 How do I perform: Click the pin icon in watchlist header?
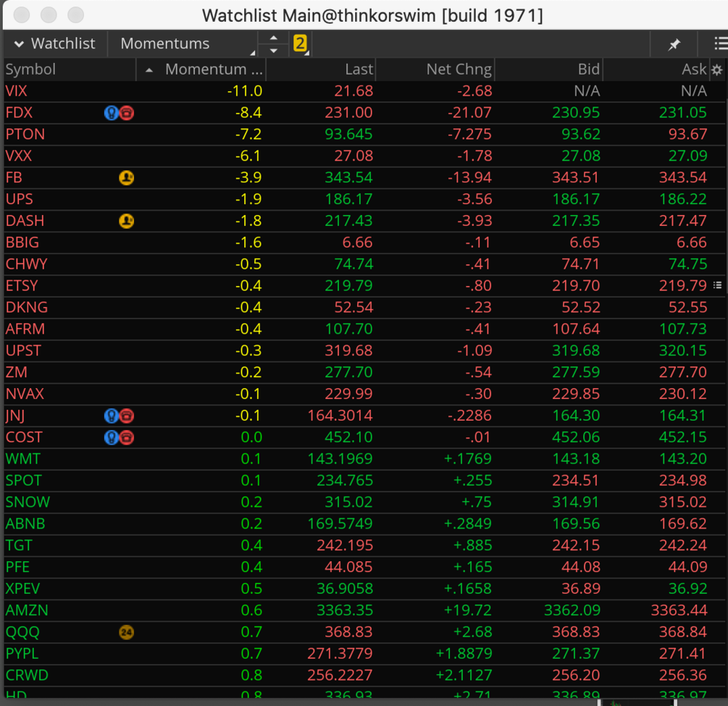(x=674, y=45)
